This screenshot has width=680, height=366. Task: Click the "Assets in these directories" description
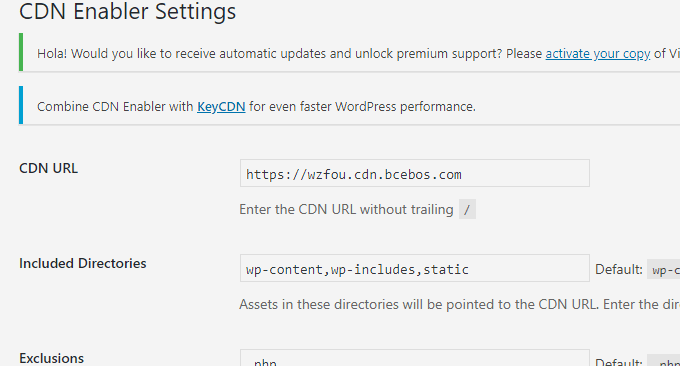pyautogui.click(x=460, y=304)
